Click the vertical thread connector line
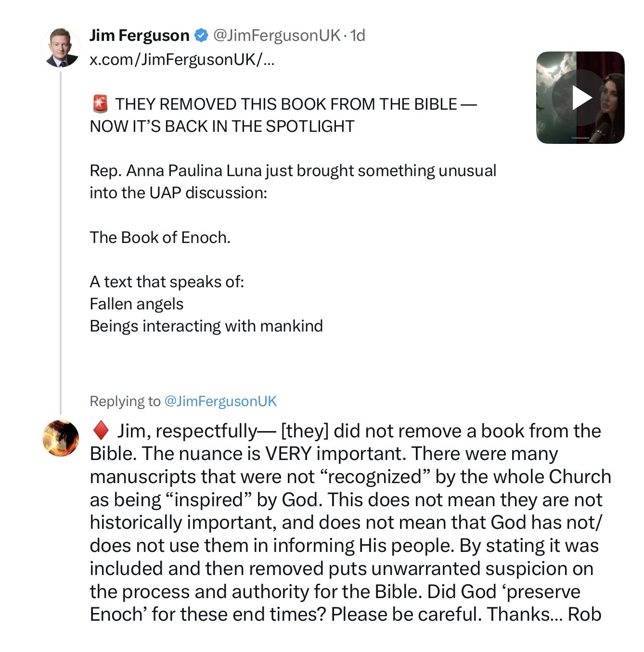 61,241
